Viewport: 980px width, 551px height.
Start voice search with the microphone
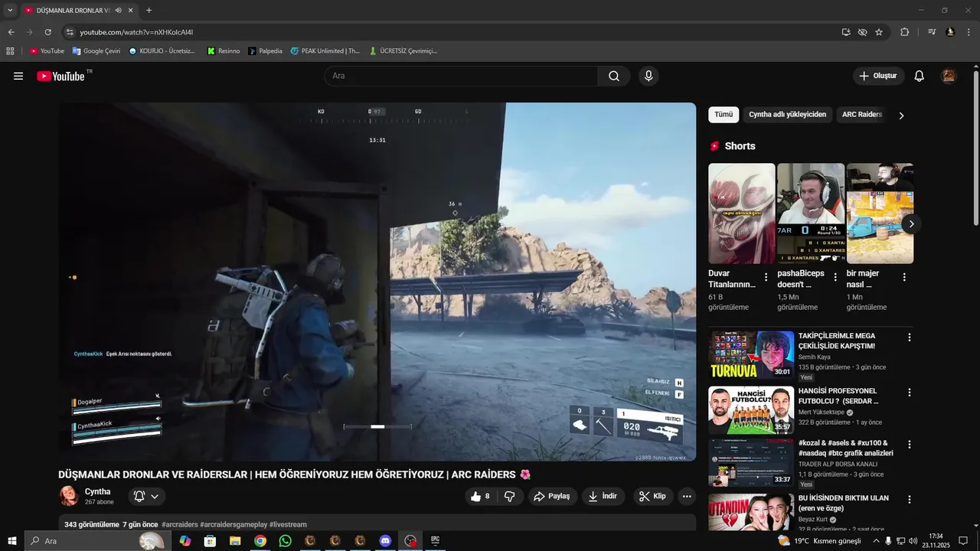click(x=648, y=76)
